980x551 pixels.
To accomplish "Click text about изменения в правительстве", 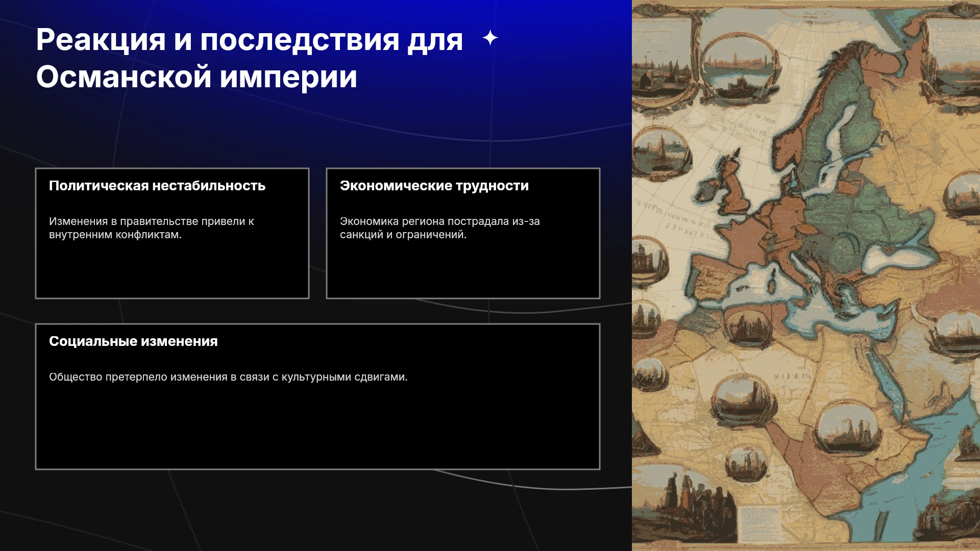I will click(x=152, y=228).
